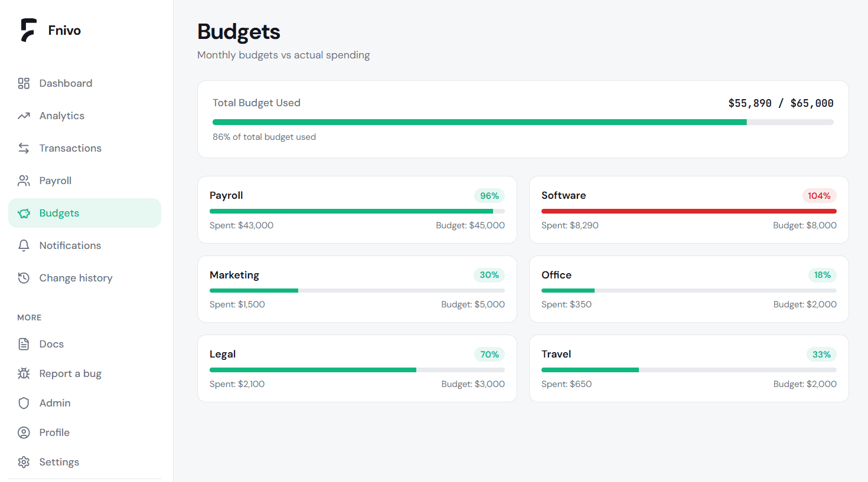Open the Dashboard grid icon

point(24,83)
